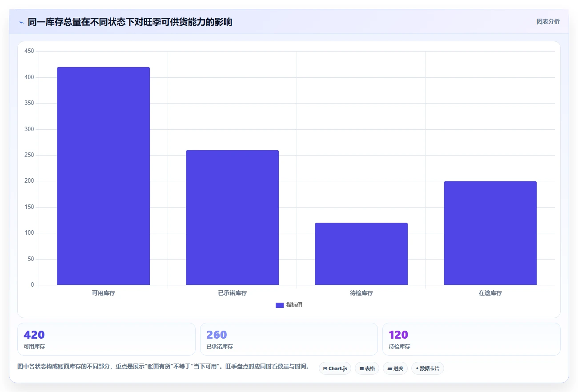Select the Chart.js tag chip
This screenshot has width=578, height=392.
[335, 368]
